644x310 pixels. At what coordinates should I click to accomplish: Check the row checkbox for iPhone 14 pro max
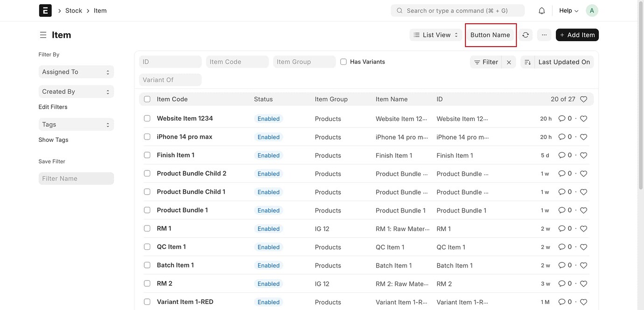147,136
